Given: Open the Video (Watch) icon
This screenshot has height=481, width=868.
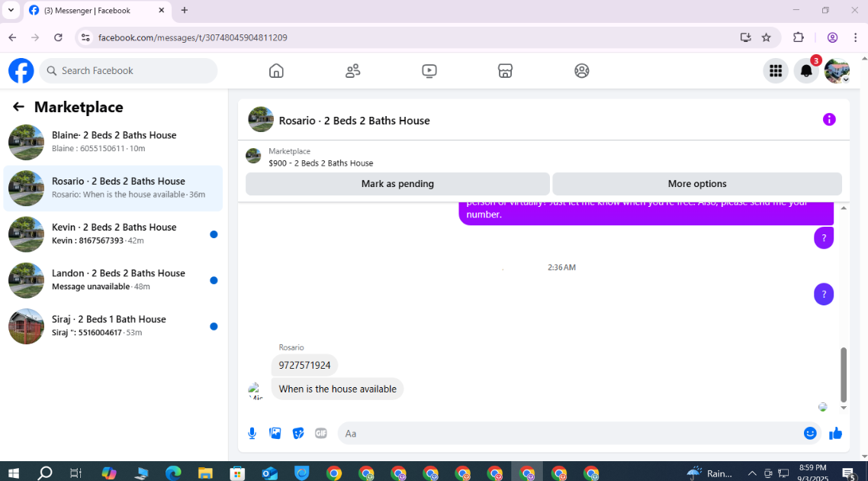Looking at the screenshot, I should coord(429,71).
